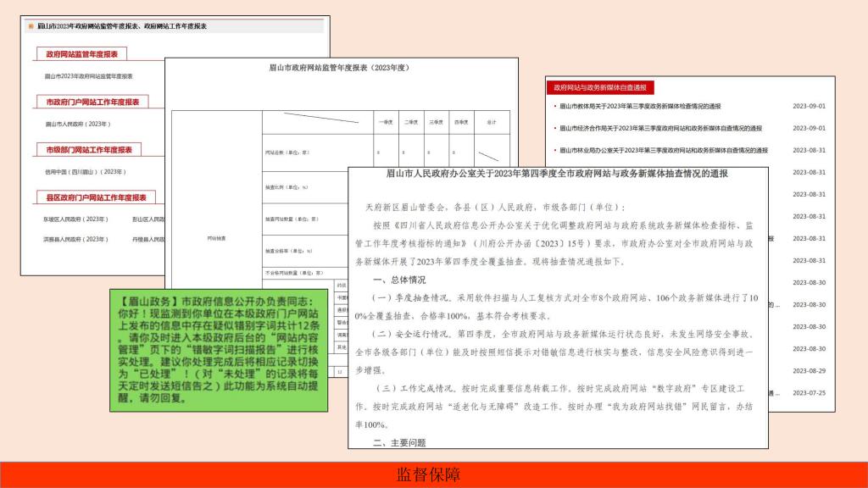Click the 抽查网站数量 row label in the table
This screenshot has height=488, width=868.
292,219
